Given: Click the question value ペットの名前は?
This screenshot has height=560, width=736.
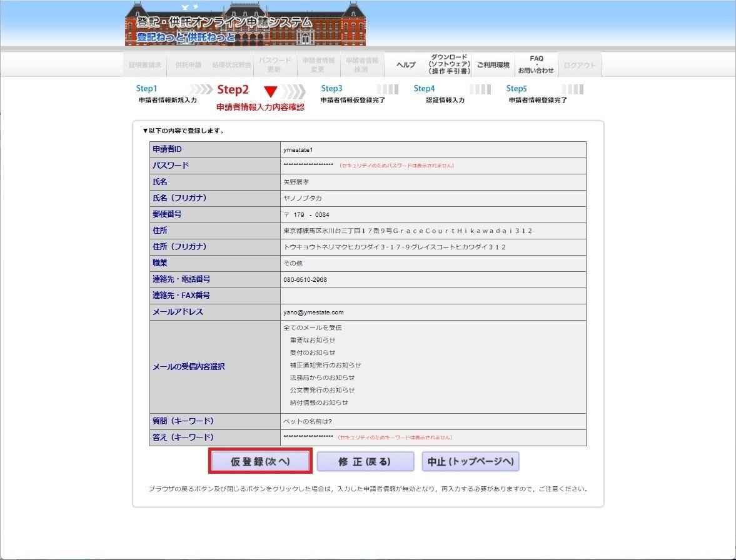Looking at the screenshot, I should tap(308, 422).
